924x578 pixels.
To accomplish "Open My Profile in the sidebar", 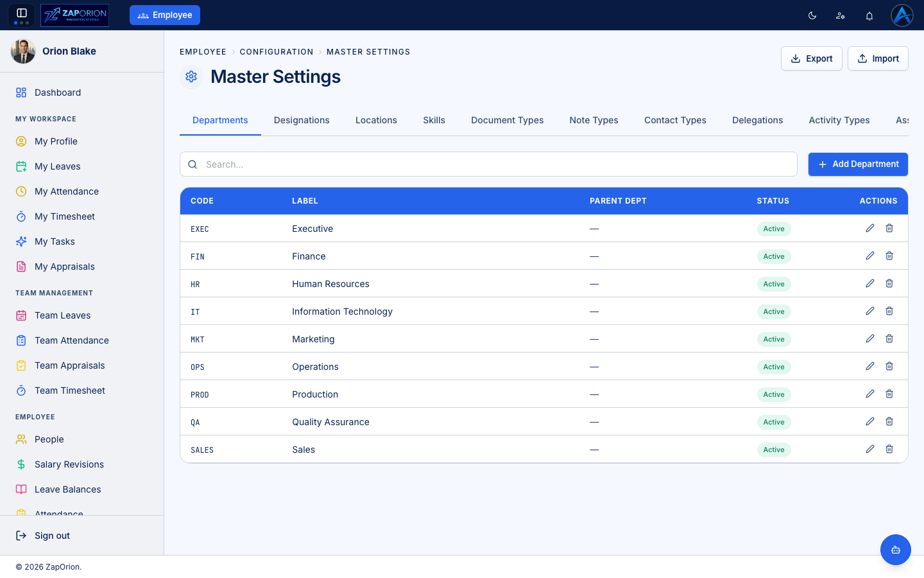I will [x=81, y=141].
